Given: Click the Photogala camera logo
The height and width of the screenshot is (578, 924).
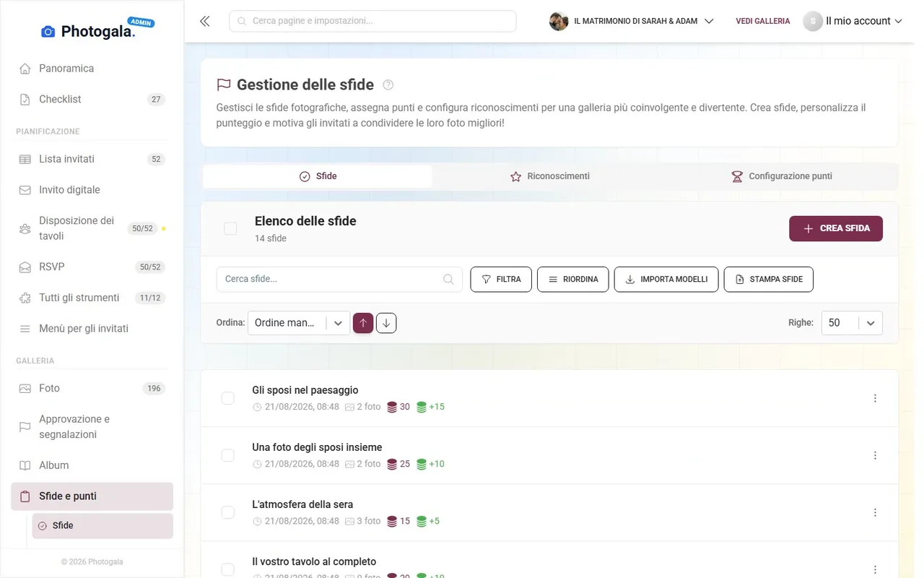Looking at the screenshot, I should click(48, 31).
